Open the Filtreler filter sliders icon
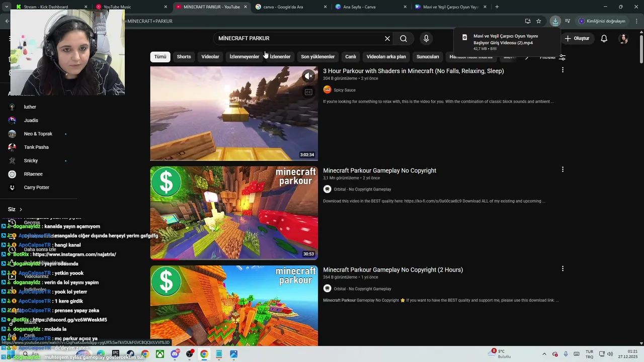This screenshot has width=644, height=362. (x=562, y=57)
